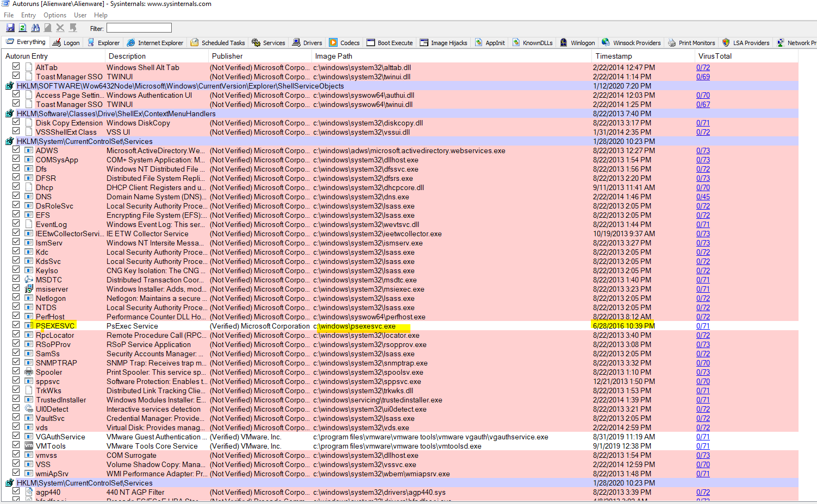Click the AltTab file icon
817x504 pixels.
coord(29,67)
